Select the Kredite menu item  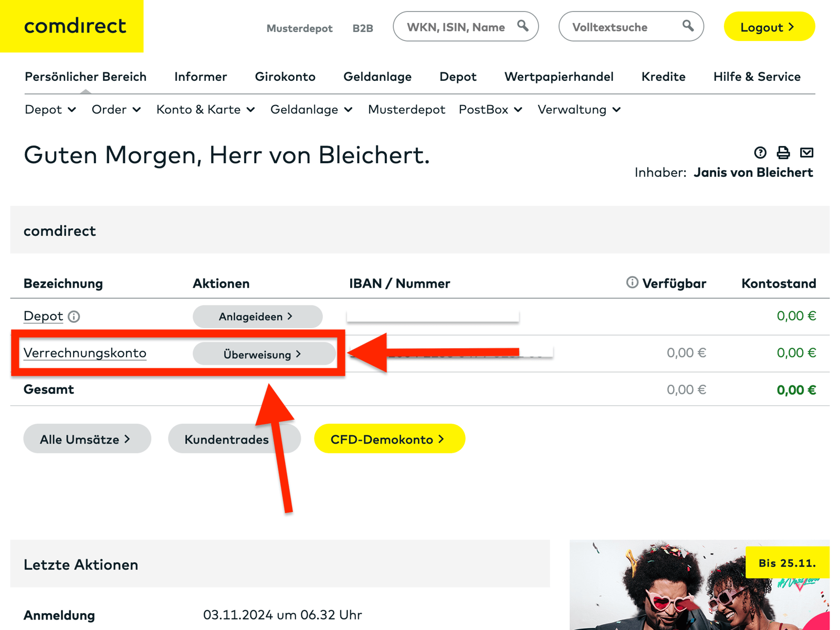pyautogui.click(x=663, y=77)
